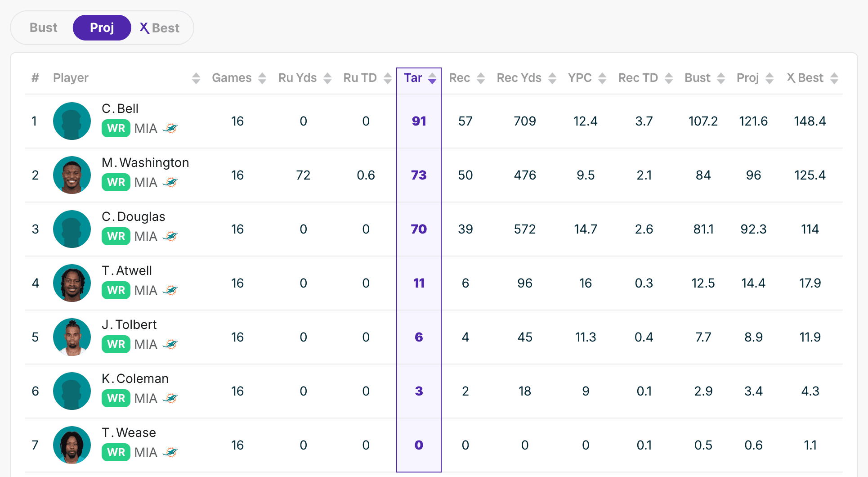
Task: Toggle the active Tar column sort arrow
Action: click(x=432, y=78)
